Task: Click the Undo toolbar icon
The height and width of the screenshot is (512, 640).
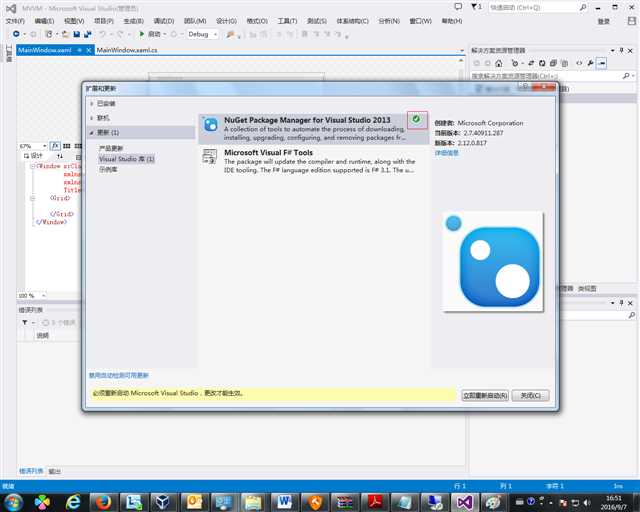Action: pyautogui.click(x=103, y=34)
